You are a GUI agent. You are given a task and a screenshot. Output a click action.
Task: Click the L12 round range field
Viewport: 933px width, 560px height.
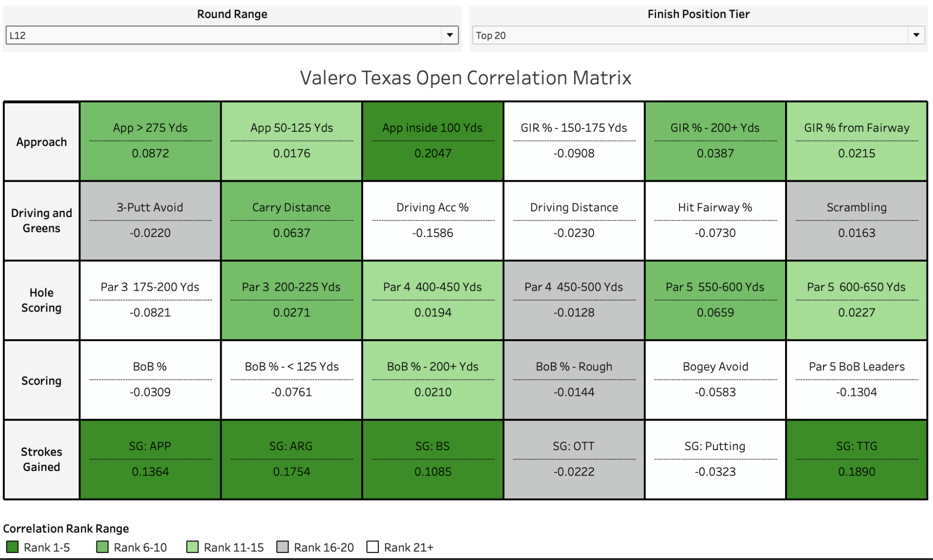point(223,35)
